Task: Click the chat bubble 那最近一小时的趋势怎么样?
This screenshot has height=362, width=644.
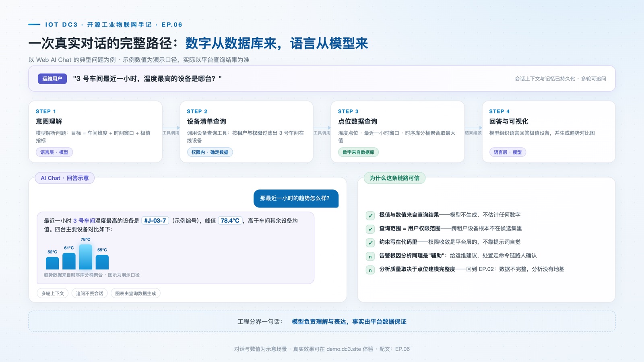Action: coord(296,198)
